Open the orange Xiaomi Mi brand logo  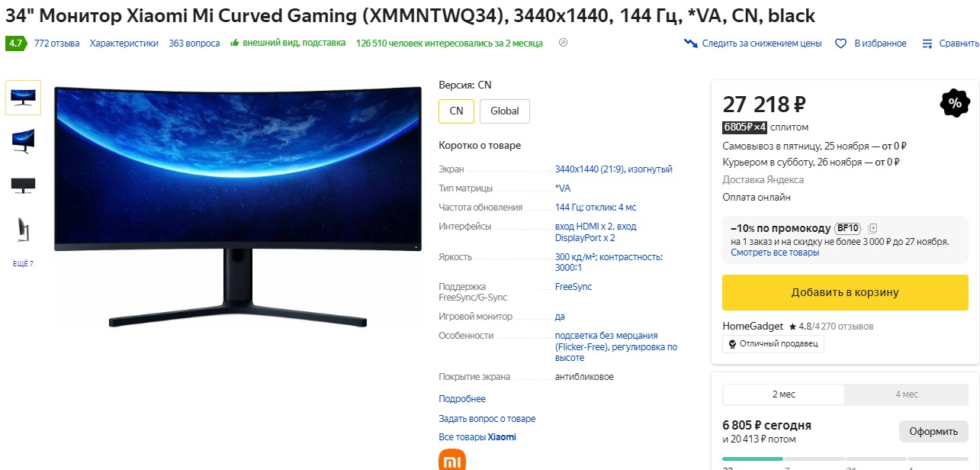(x=452, y=460)
